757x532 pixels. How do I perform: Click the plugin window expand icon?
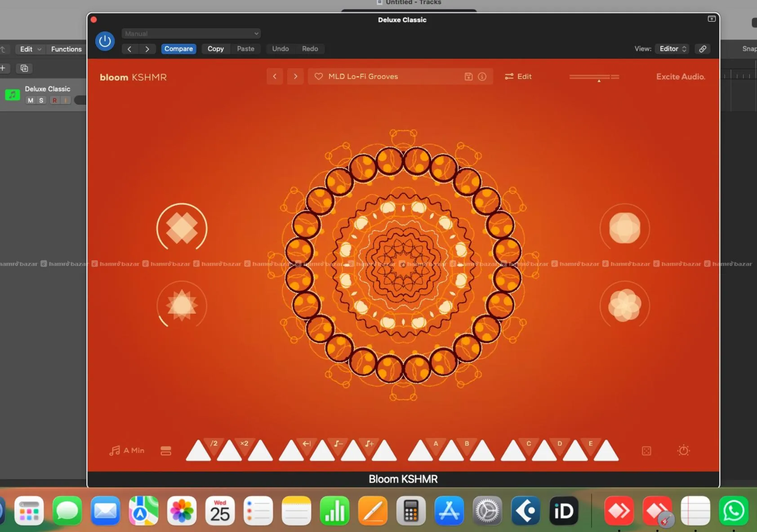[712, 19]
